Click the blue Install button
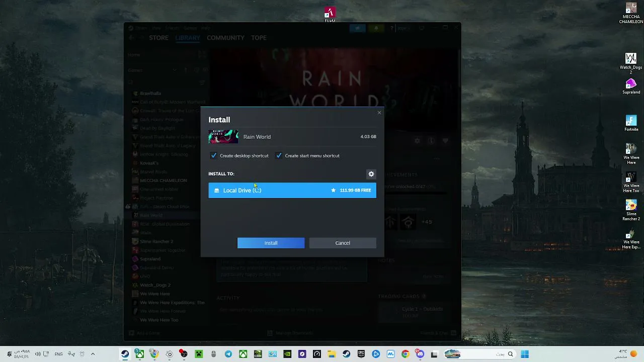644x362 pixels. (x=271, y=243)
